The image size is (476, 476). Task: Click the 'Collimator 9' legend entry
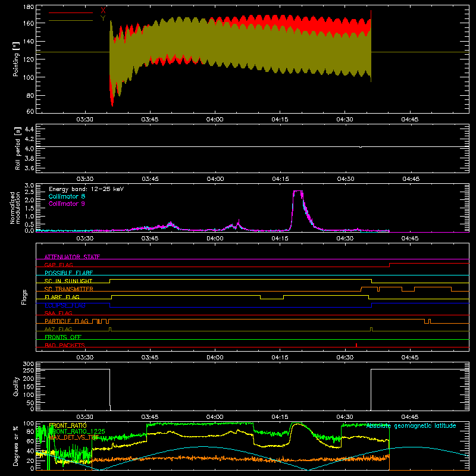67,203
